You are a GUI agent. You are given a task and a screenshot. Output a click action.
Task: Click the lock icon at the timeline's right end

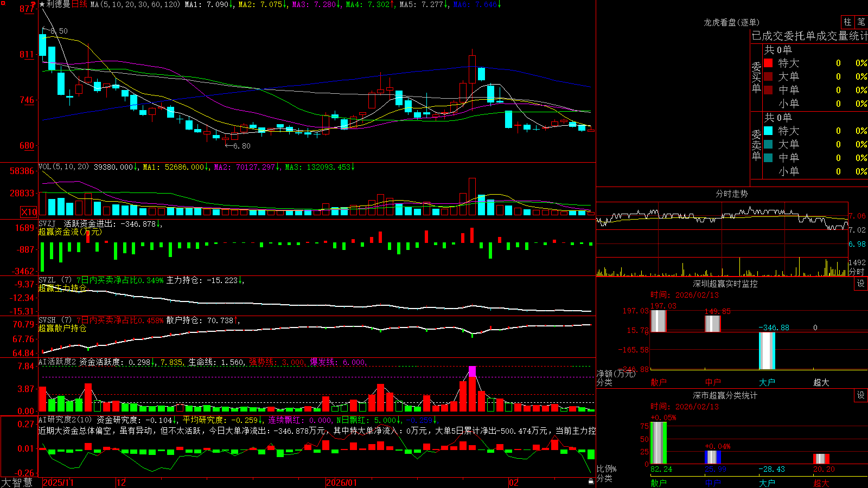click(591, 481)
